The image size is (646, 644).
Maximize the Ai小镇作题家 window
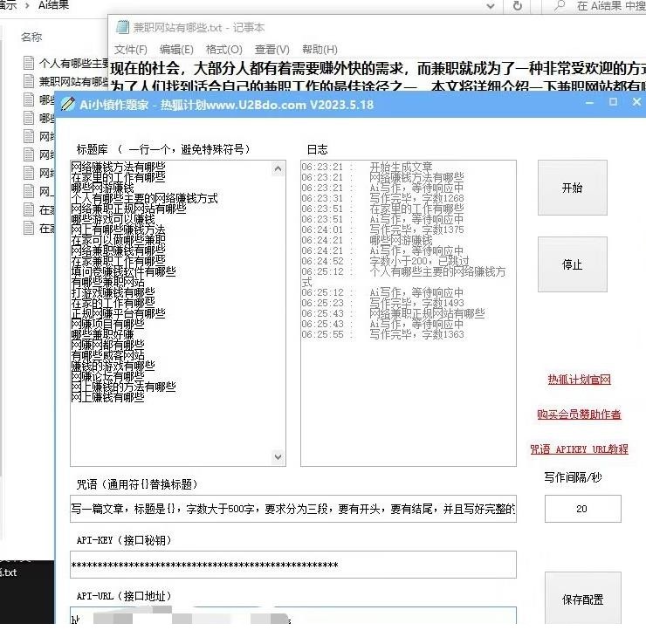point(613,102)
